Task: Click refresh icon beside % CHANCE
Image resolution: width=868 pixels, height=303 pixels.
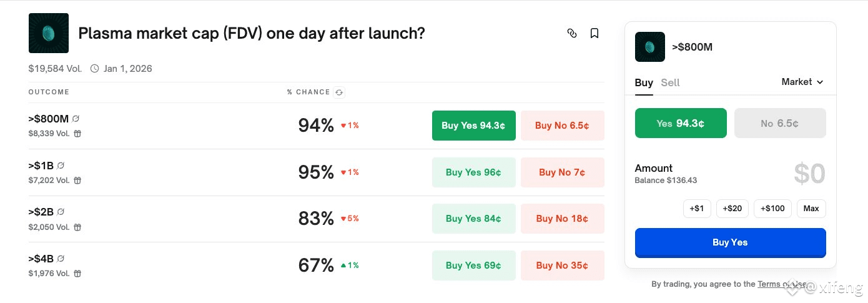Action: [339, 92]
